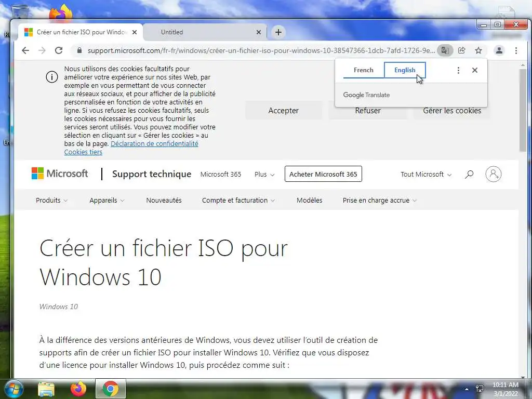
Task: Click the taskbar clock showing 10:11 AM
Action: click(x=505, y=389)
